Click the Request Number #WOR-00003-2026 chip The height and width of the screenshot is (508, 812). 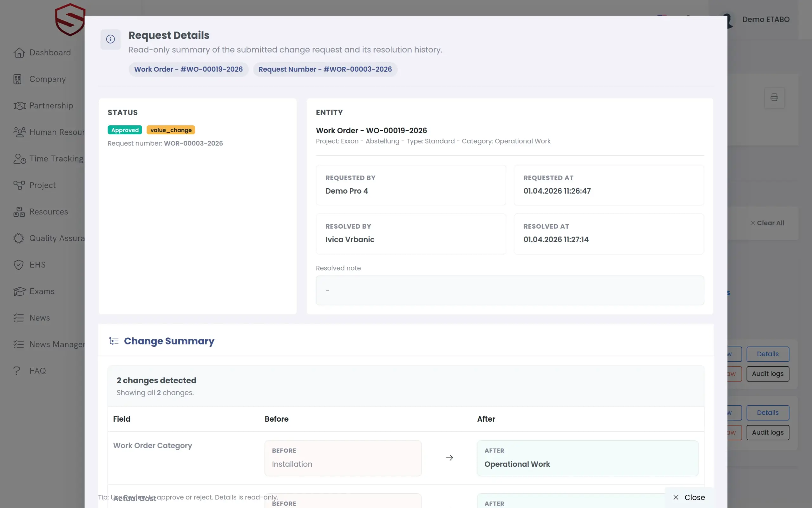point(325,70)
